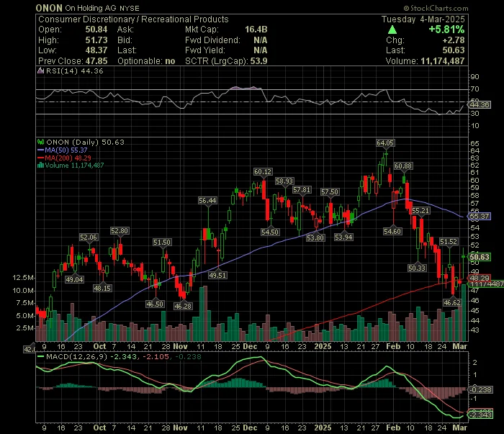The height and width of the screenshot is (434, 504).
Task: Click the 55.21 price label
Action: pos(420,211)
